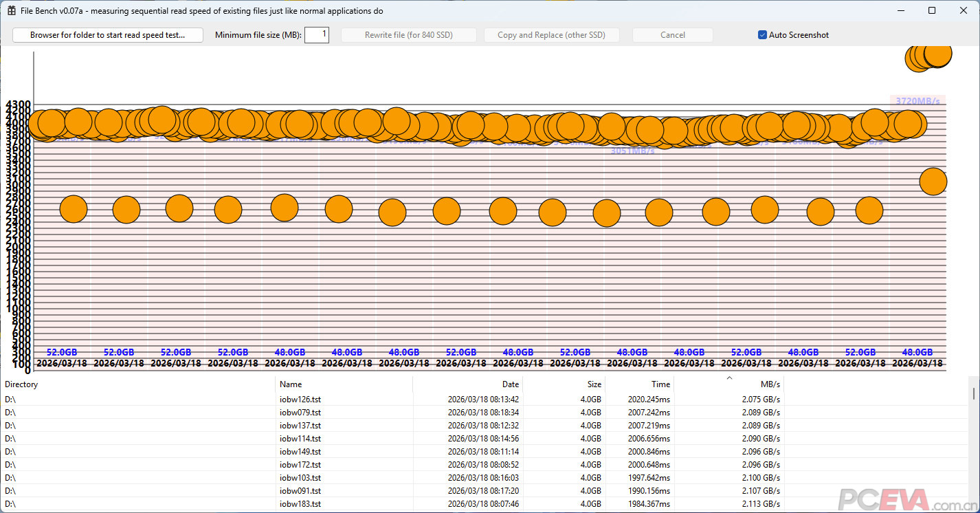Click the lone orange data point near 3100

point(933,182)
